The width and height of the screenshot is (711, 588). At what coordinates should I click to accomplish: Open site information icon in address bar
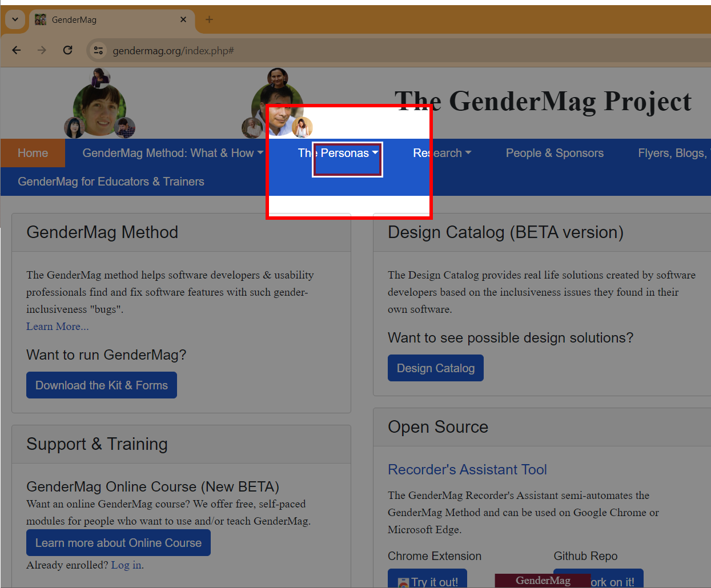(x=98, y=50)
